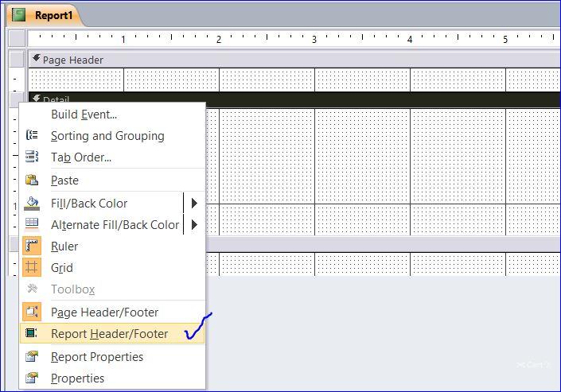Click the Tab Order icon

tap(32, 157)
